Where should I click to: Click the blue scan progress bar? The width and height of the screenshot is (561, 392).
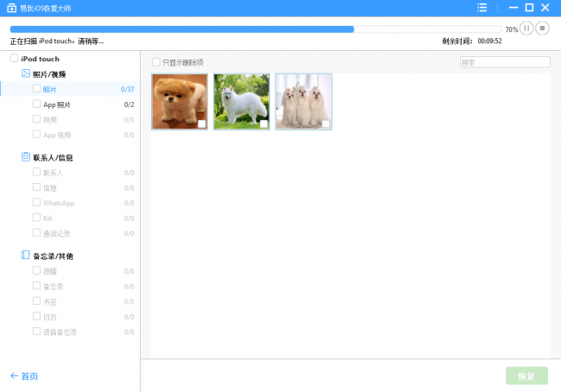point(182,29)
